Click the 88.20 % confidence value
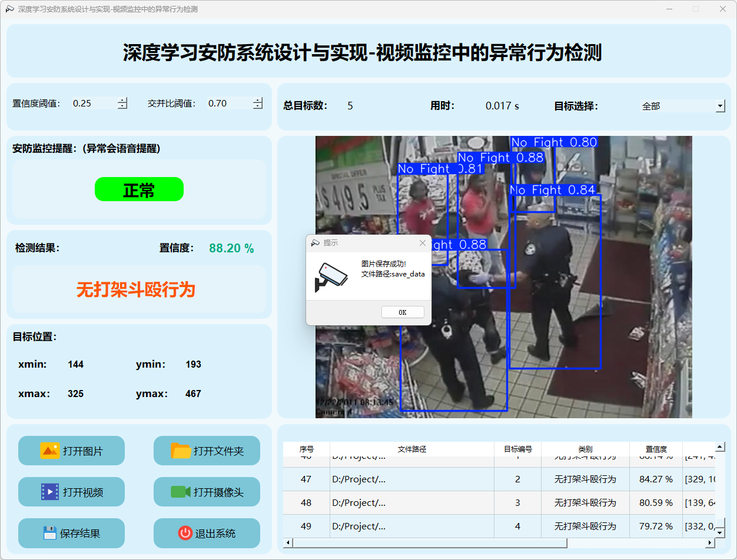The height and width of the screenshot is (560, 737). click(x=231, y=248)
